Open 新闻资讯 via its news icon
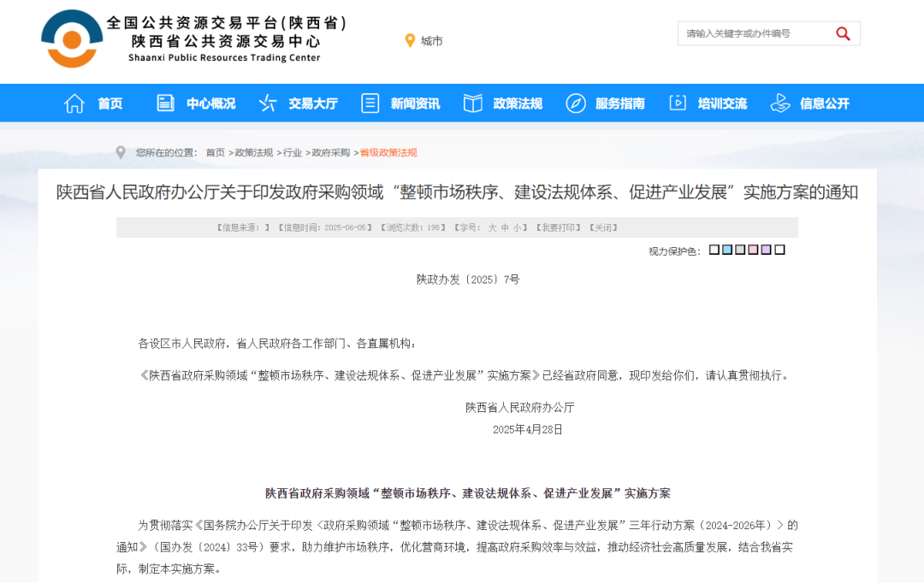 pos(370,103)
